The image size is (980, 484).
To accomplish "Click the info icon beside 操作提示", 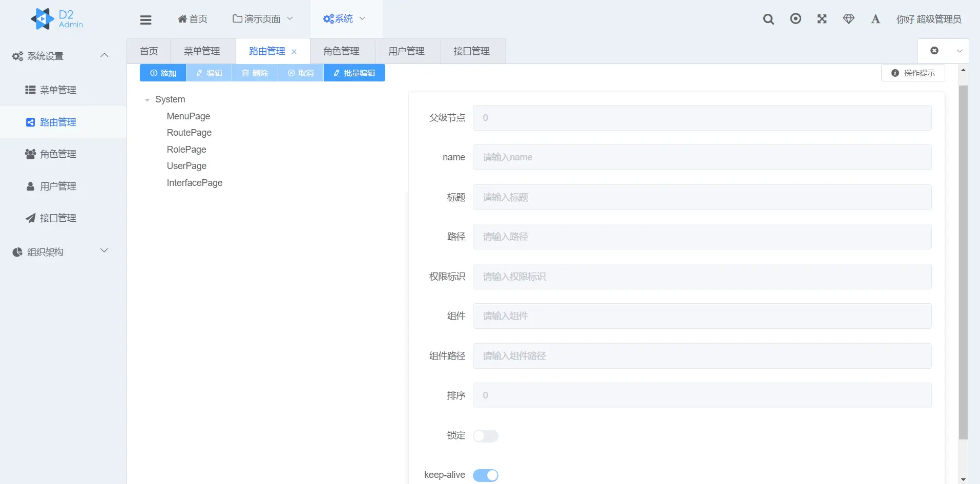I will (895, 73).
